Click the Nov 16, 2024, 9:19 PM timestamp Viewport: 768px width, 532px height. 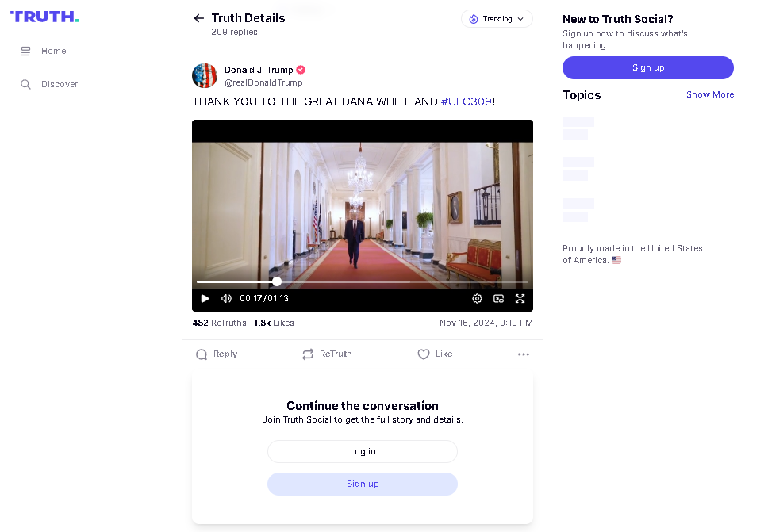click(486, 323)
